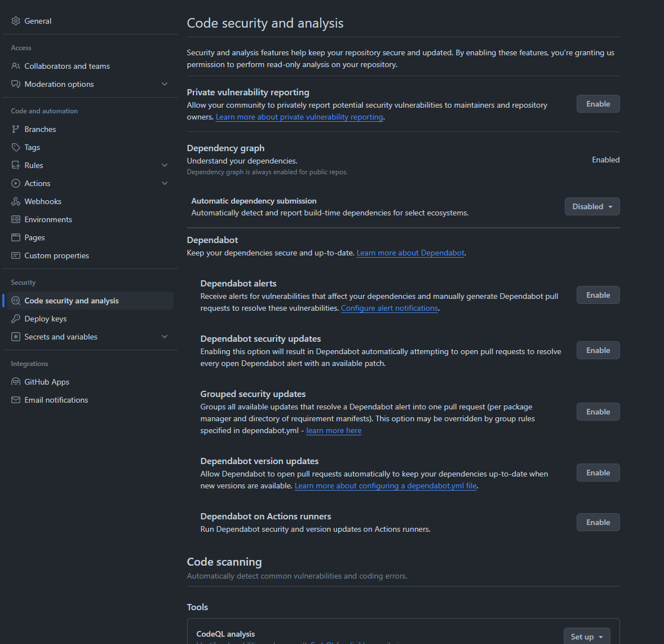The image size is (664, 644).
Task: Click the Dependabot section heading
Action: (213, 240)
